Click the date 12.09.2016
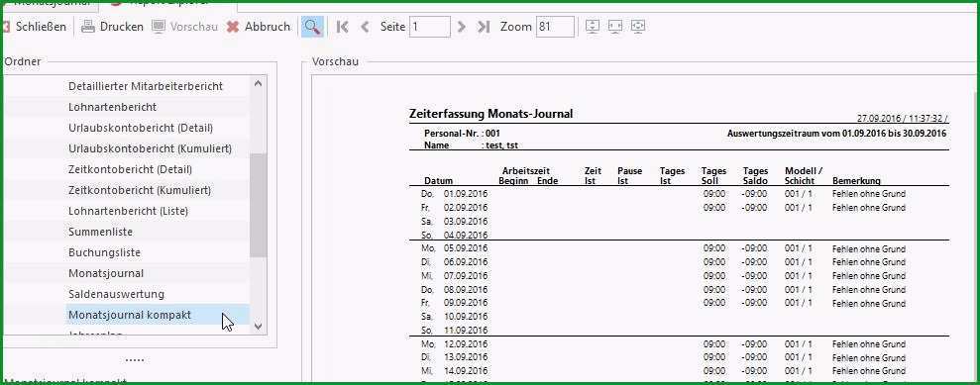The width and height of the screenshot is (980, 385). (466, 343)
